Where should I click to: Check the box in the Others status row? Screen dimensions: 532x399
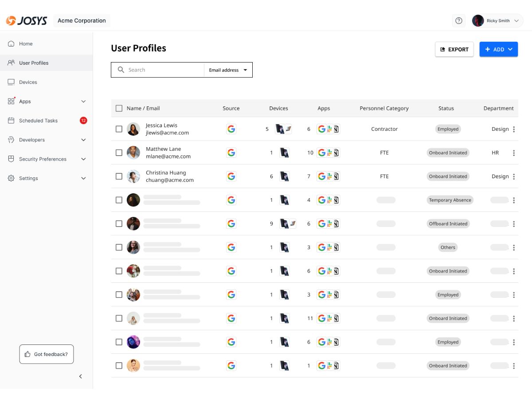[119, 247]
